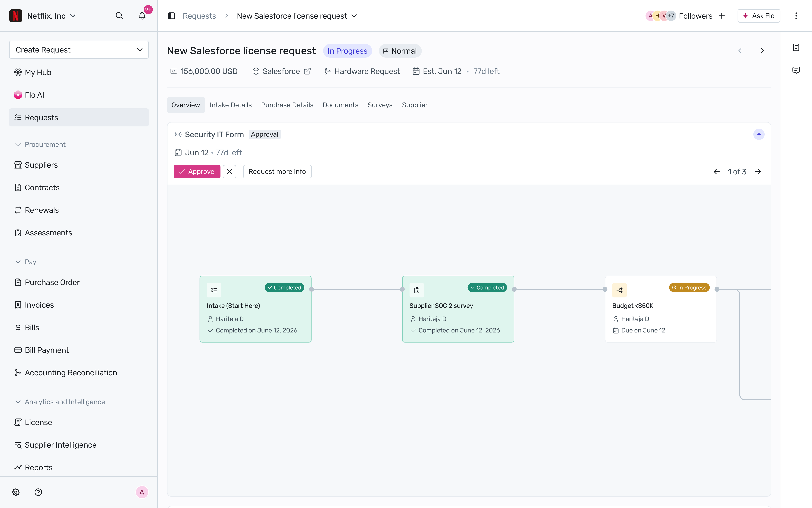Open Contracts in sidebar
812x508 pixels.
pos(79,187)
